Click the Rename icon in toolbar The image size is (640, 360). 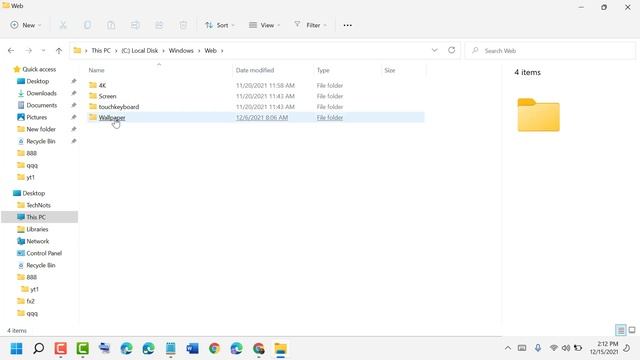click(x=135, y=25)
